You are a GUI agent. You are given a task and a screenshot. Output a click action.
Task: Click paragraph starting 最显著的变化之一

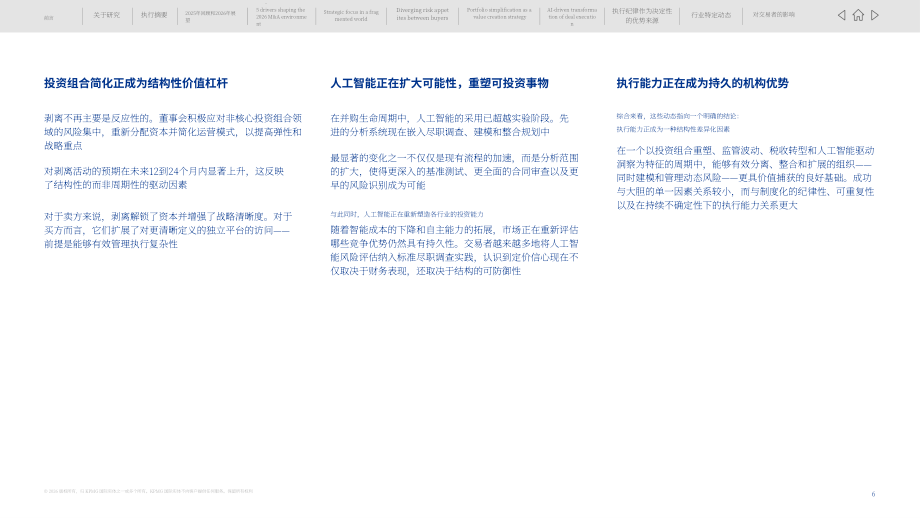pos(455,171)
